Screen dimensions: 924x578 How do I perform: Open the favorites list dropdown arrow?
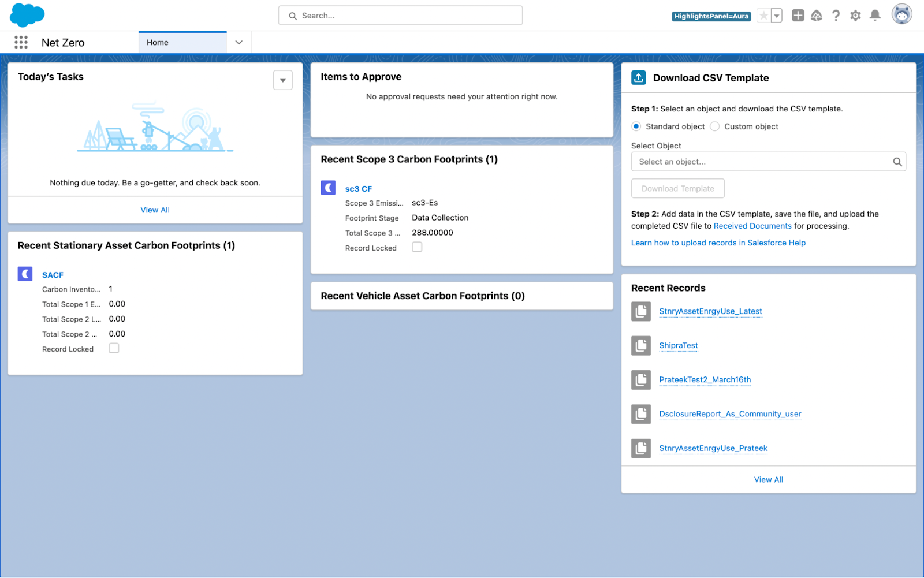pyautogui.click(x=777, y=16)
